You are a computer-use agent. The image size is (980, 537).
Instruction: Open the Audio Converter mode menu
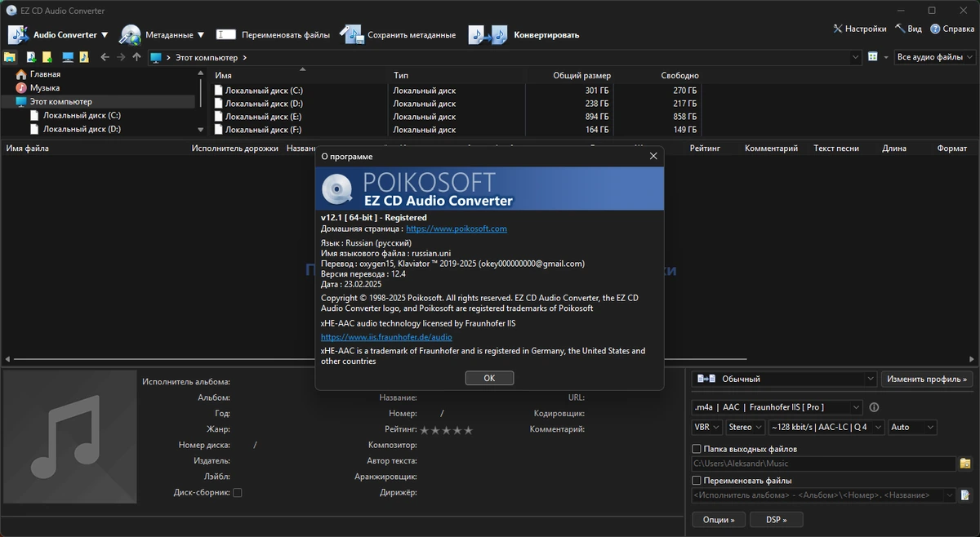click(59, 35)
